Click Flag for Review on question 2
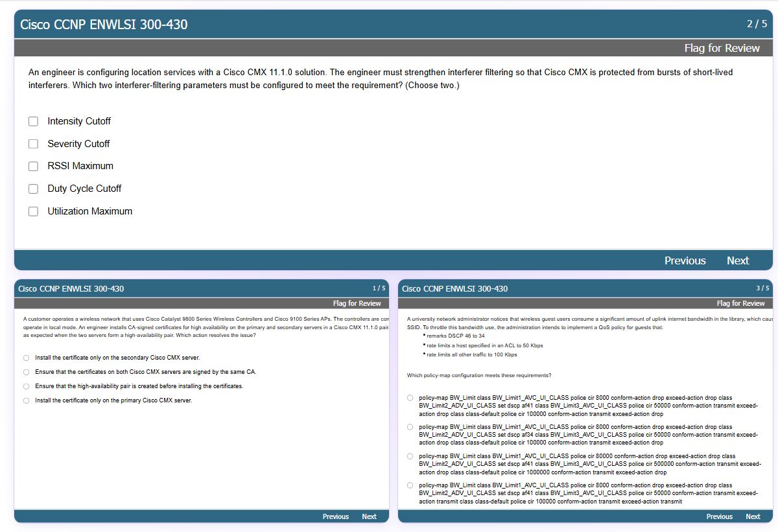This screenshot has width=778, height=532. pyautogui.click(x=722, y=48)
